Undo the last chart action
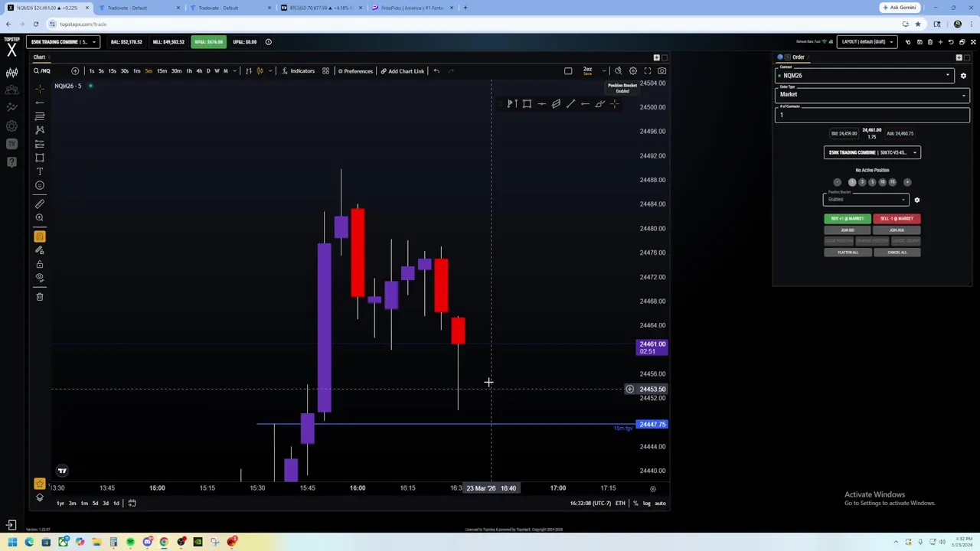Image resolution: width=980 pixels, height=551 pixels. tap(436, 71)
